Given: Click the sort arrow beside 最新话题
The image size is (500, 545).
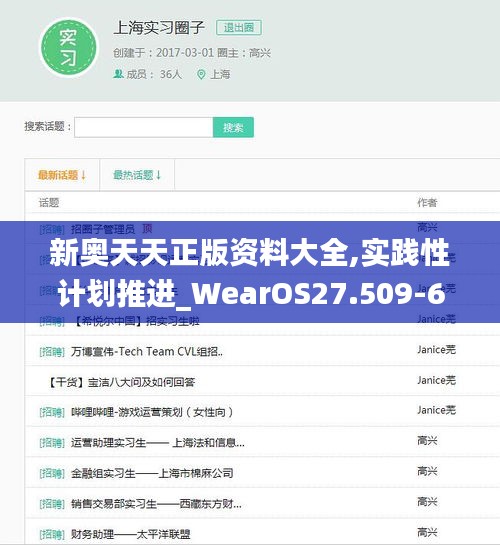Looking at the screenshot, I should (83, 175).
